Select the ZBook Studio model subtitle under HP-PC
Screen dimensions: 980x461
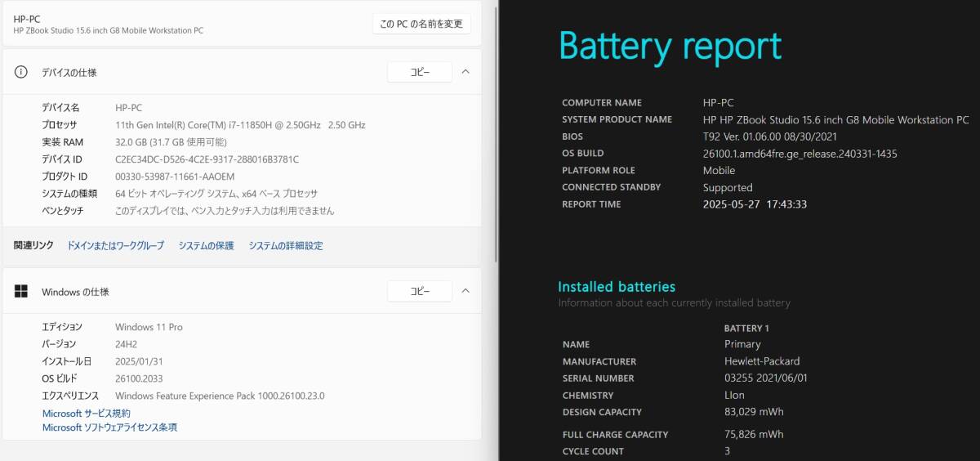coord(109,31)
